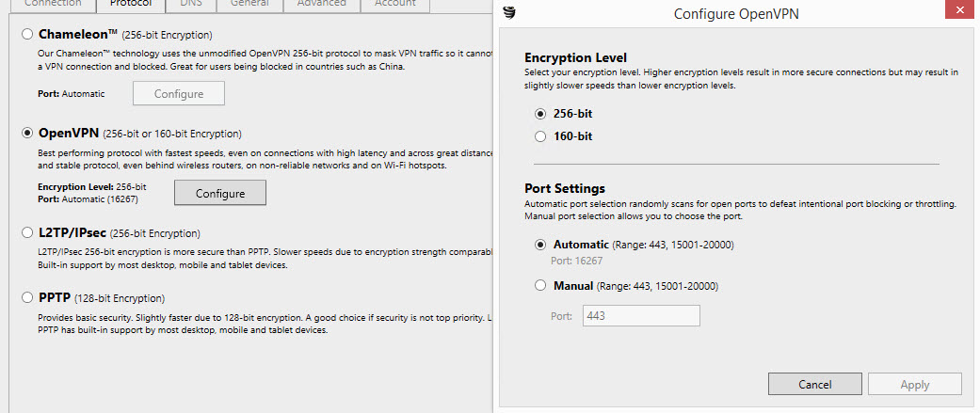Click the 'Configure OpenVPN' dialog title

735,14
